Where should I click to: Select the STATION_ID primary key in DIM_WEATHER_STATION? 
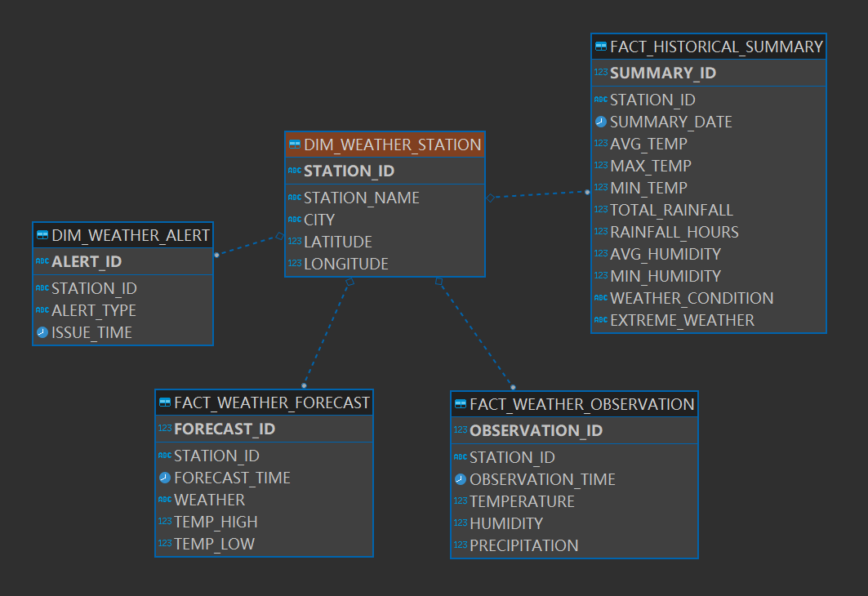[x=385, y=171]
